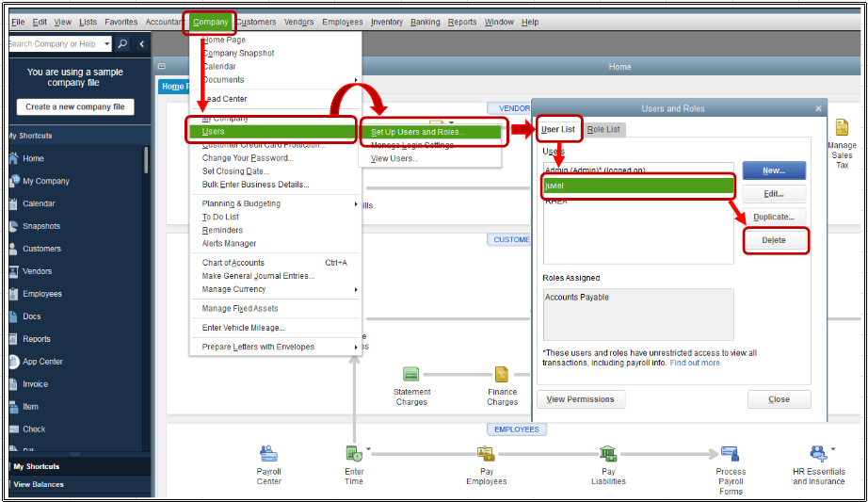Open the Home shortcut icon in sidebar
The height and width of the screenshot is (502, 868).
coord(14,158)
